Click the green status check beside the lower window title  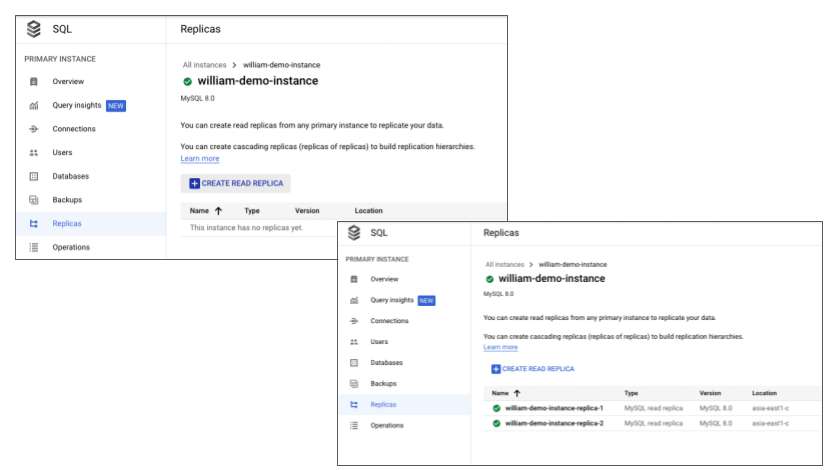click(x=490, y=279)
